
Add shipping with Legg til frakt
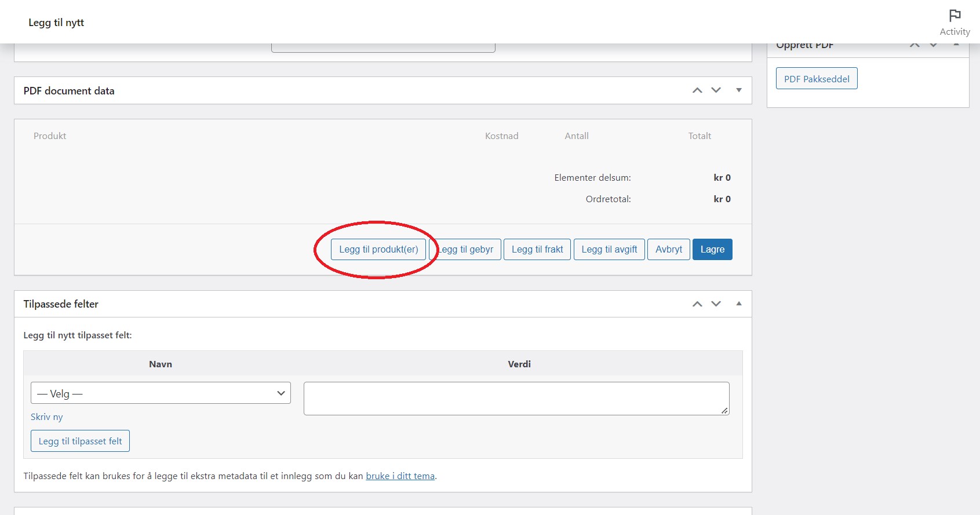point(537,250)
